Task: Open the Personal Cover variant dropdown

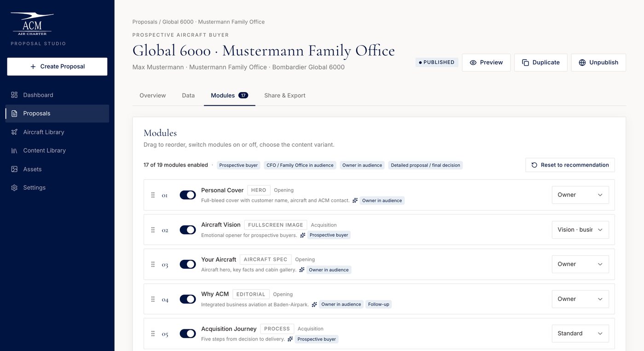Action: [580, 195]
